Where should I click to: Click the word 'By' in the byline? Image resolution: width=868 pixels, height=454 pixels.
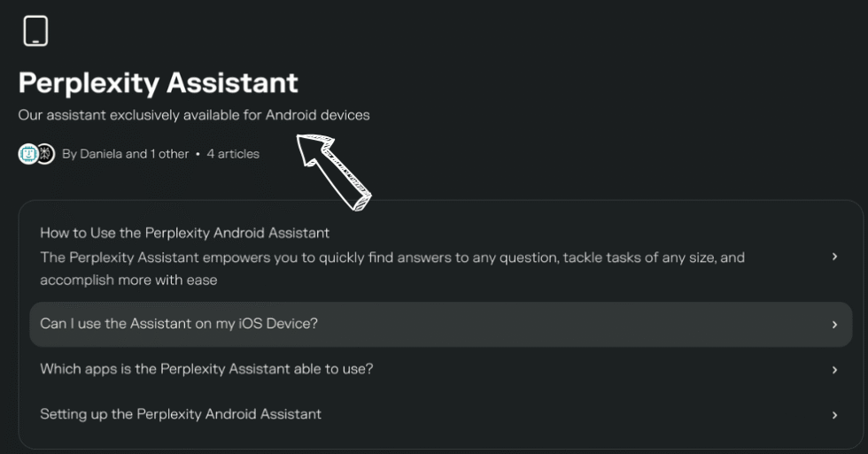[x=69, y=154]
